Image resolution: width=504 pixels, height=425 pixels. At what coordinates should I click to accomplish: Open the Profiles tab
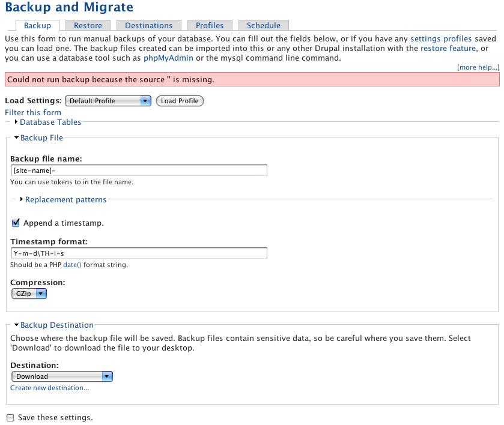pyautogui.click(x=209, y=25)
